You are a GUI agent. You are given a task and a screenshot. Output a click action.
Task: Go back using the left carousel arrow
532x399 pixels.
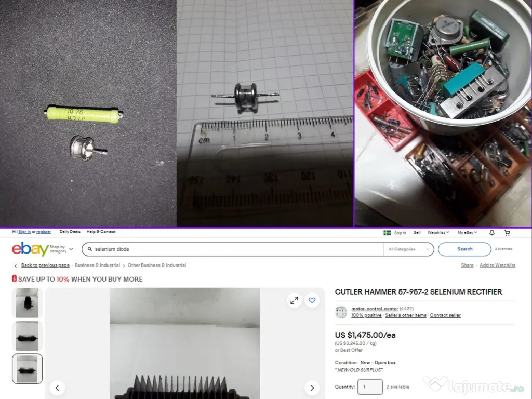tap(57, 388)
